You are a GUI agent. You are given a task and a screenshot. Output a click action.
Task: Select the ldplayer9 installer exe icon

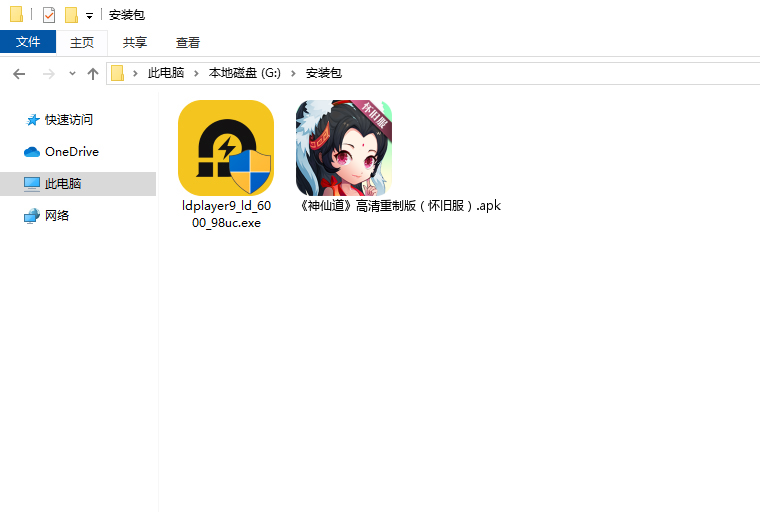(226, 148)
